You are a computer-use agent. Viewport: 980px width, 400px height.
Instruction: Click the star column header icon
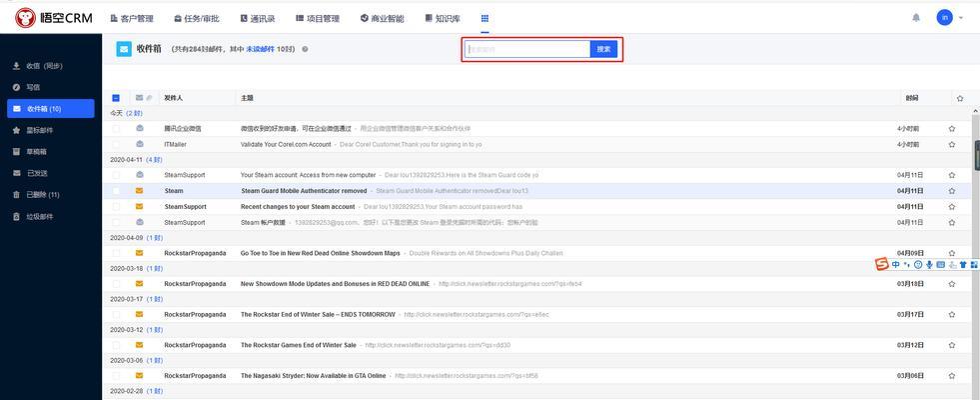coord(960,98)
